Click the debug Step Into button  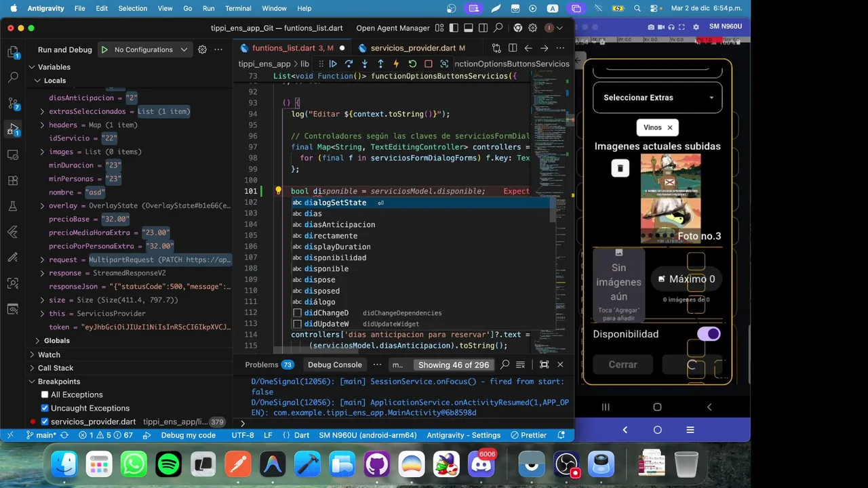(365, 64)
